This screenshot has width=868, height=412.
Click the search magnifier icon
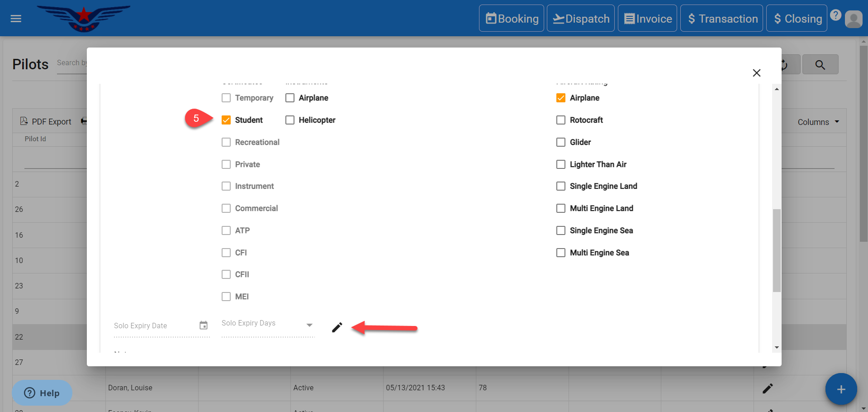click(x=820, y=65)
